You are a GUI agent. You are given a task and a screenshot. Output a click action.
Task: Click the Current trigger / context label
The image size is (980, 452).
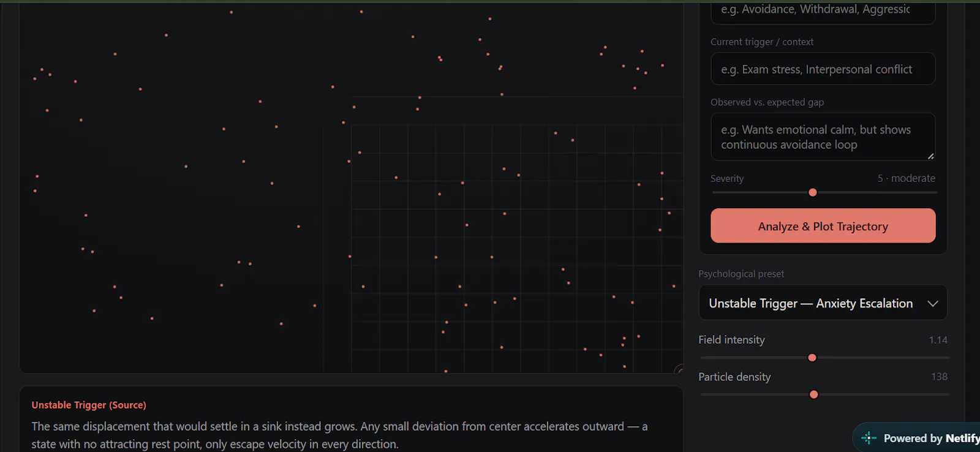(x=762, y=42)
